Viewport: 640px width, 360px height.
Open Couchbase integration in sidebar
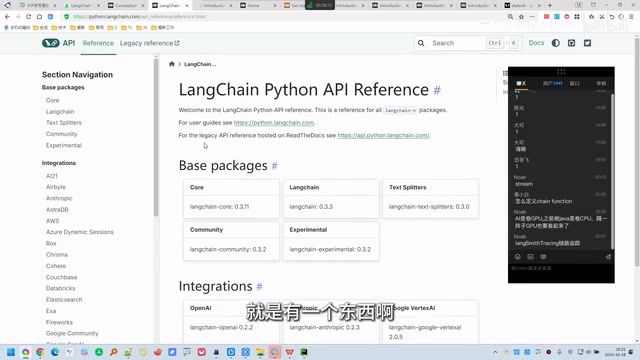coord(61,277)
